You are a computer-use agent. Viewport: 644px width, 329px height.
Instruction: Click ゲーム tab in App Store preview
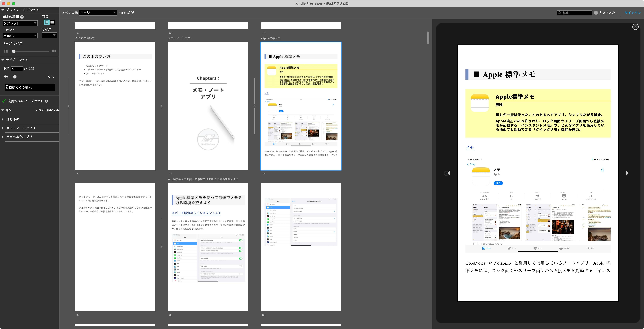[x=512, y=248]
